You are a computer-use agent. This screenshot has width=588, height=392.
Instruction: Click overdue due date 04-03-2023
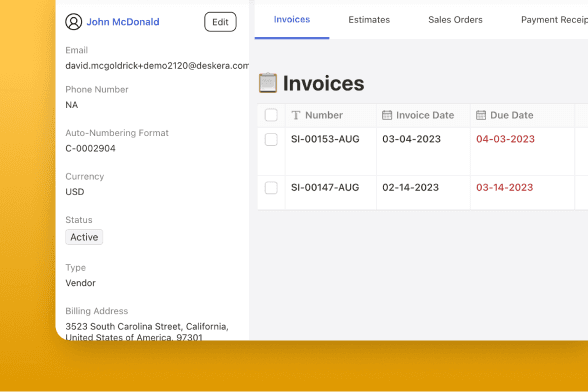tap(506, 139)
